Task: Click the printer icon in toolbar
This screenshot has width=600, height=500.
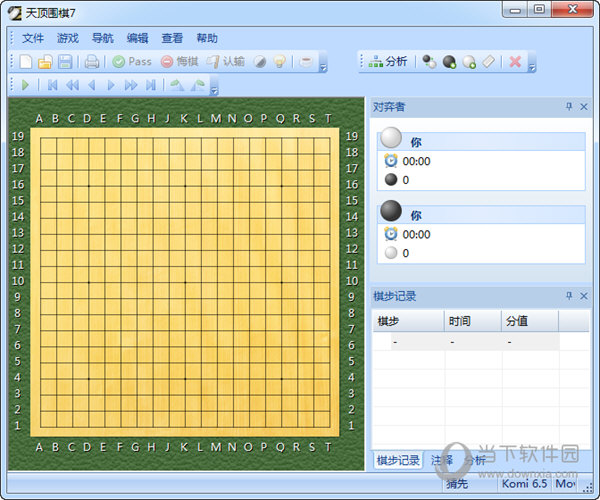Action: (x=91, y=62)
